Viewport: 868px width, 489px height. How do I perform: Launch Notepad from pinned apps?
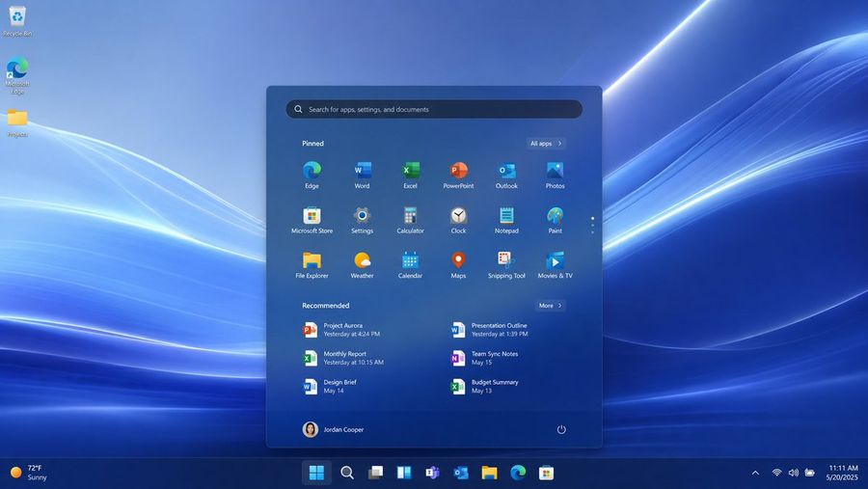click(x=506, y=220)
